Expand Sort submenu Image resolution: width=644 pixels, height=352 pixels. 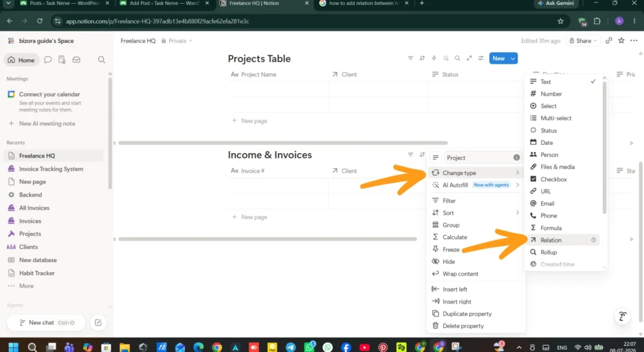(475, 213)
